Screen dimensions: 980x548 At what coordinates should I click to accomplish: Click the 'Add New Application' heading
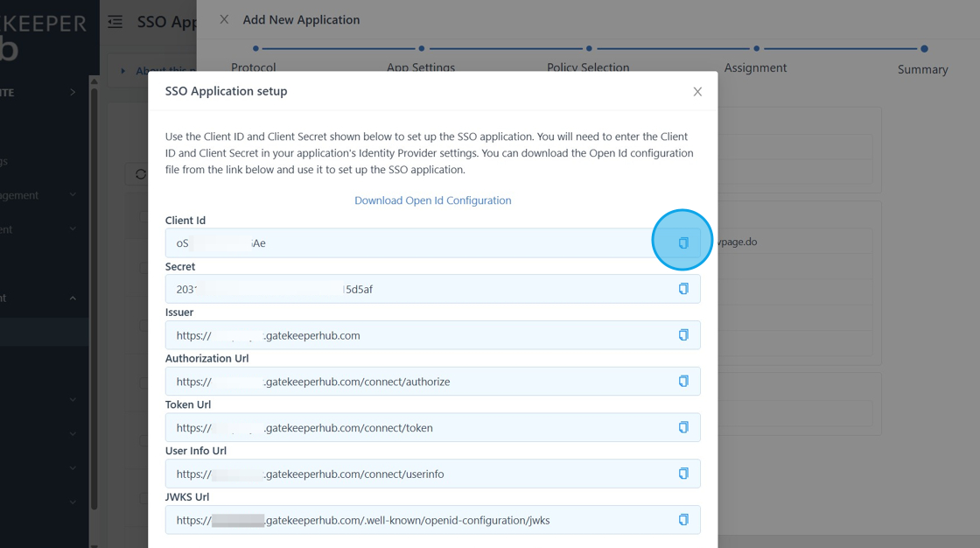click(301, 20)
